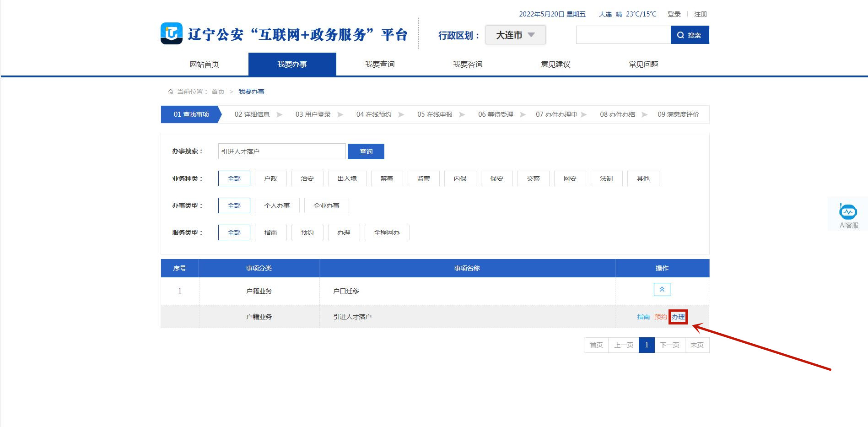The height and width of the screenshot is (427, 868).
Task: Click the AI客服 robot icon
Action: (848, 212)
